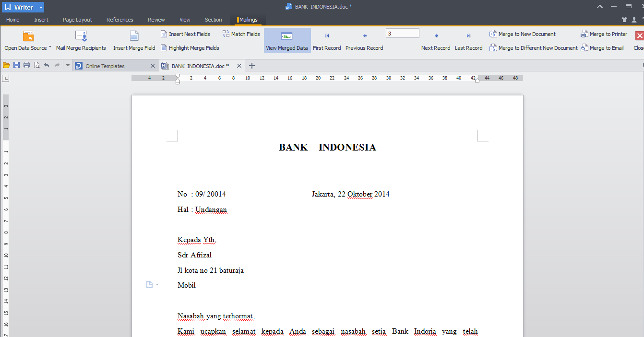This screenshot has width=644, height=337.
Task: Click the user account icon
Action: tap(634, 20)
